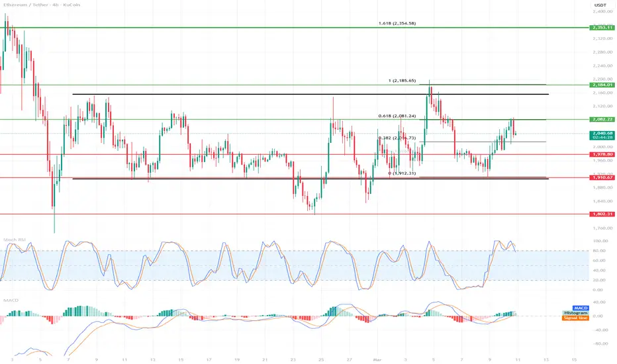Click the Fibonacci 0.382 level label

[x=397, y=138]
